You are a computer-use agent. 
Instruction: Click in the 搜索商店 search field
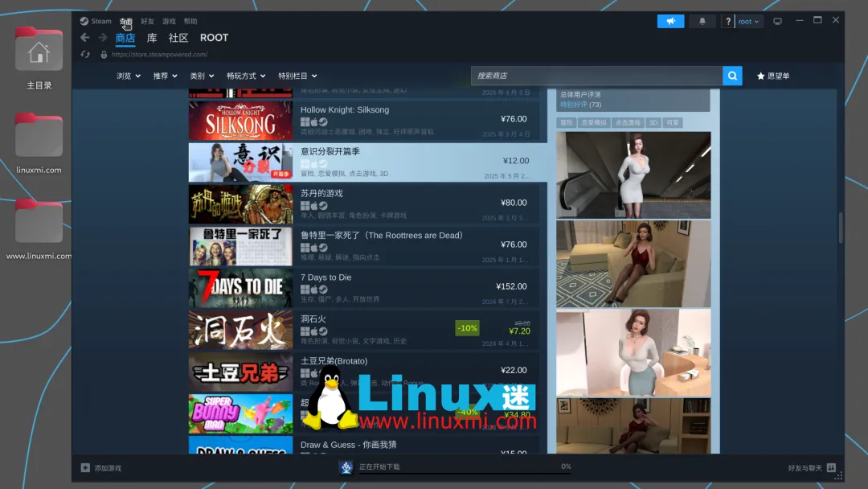click(x=596, y=76)
